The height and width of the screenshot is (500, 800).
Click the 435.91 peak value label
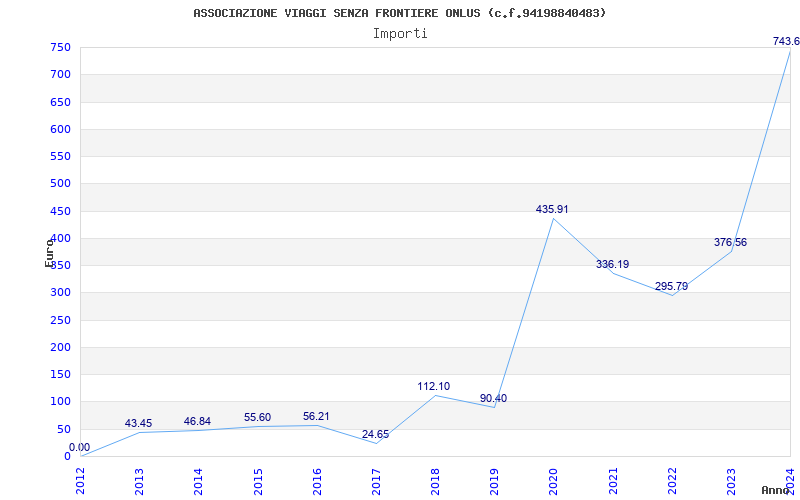[x=552, y=209]
